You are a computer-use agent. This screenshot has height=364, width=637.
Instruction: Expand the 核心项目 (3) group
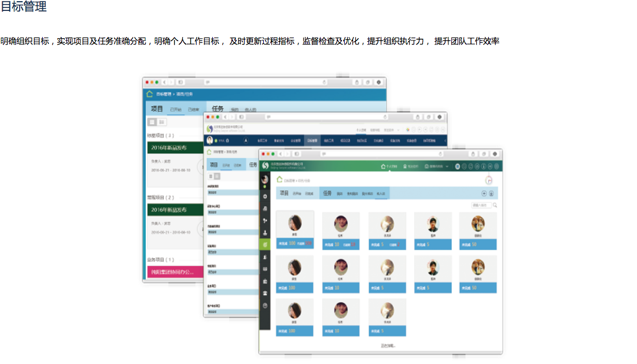coord(160,136)
